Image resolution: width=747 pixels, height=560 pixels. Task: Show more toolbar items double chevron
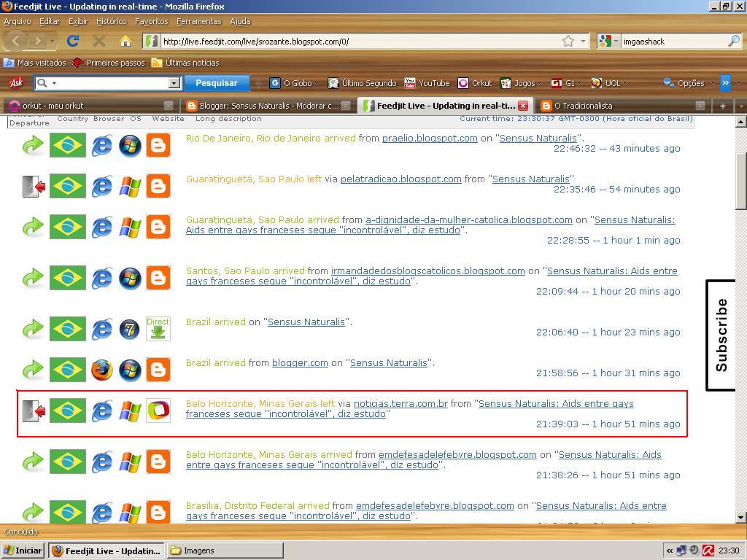(x=725, y=83)
